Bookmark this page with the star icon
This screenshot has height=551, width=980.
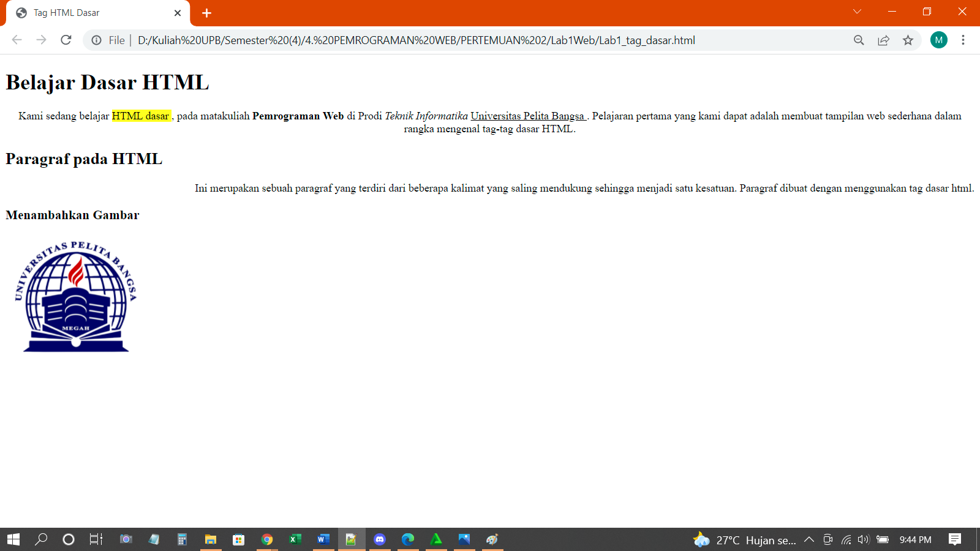(908, 40)
